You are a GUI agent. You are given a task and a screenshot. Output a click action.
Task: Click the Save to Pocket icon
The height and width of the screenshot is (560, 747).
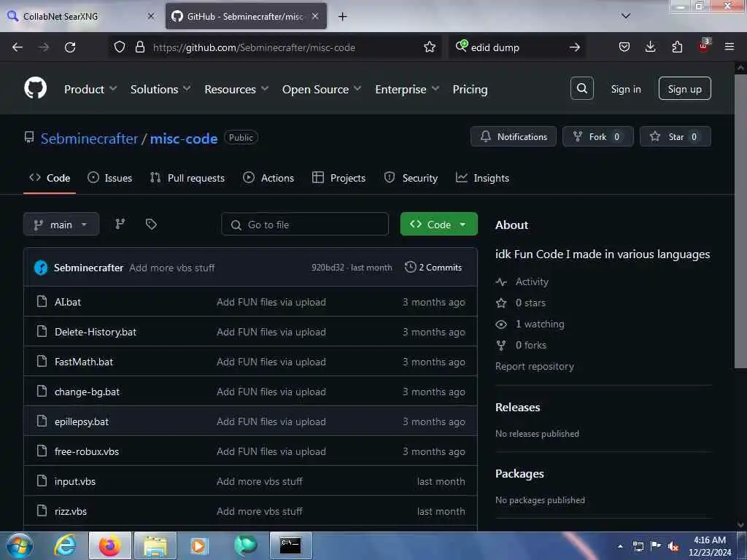624,47
